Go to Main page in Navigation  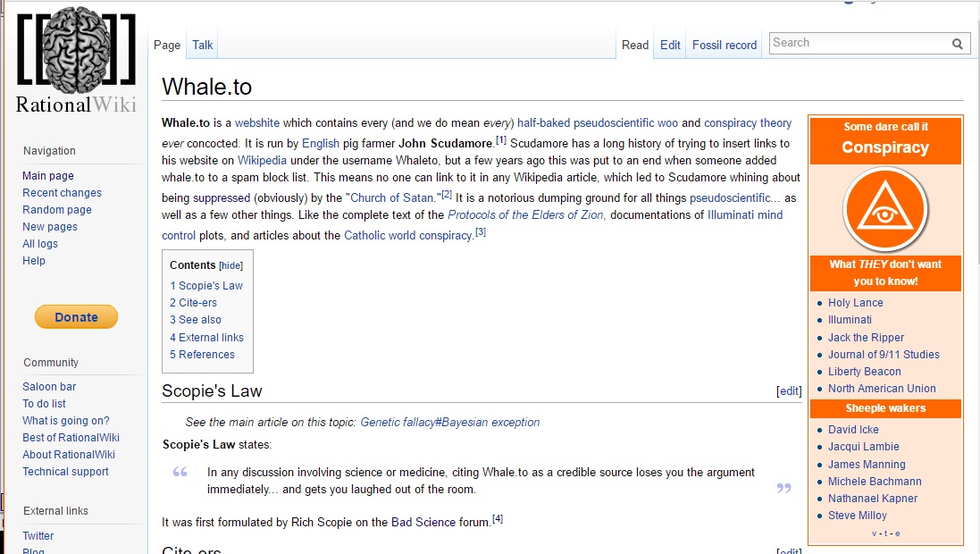coord(48,176)
